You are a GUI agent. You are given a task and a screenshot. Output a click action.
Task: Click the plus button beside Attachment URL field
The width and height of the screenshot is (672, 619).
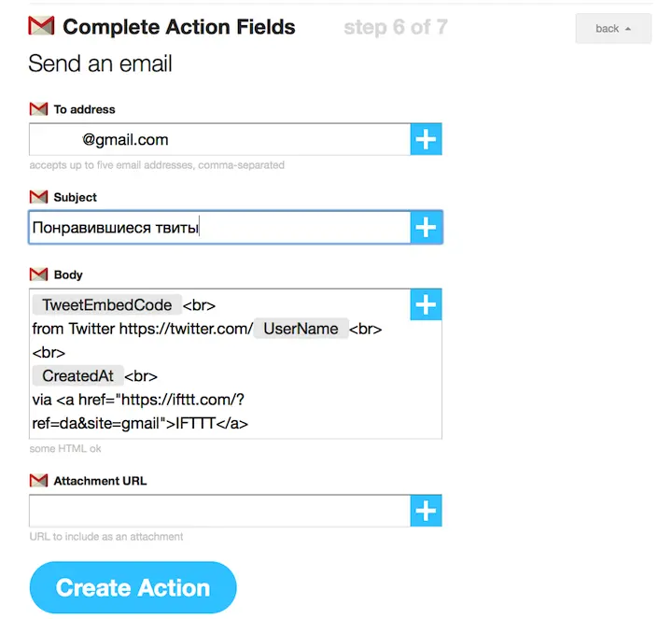coord(426,511)
